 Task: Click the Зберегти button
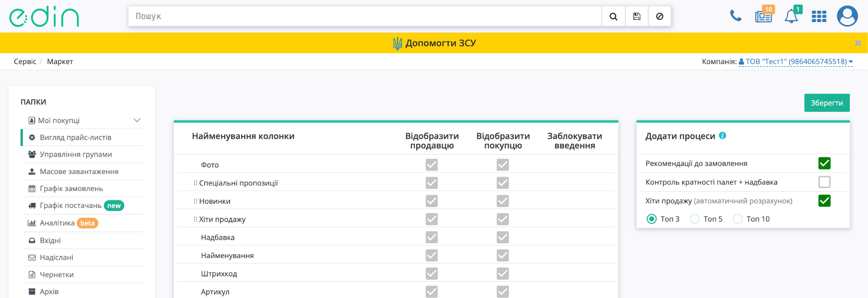(x=827, y=103)
